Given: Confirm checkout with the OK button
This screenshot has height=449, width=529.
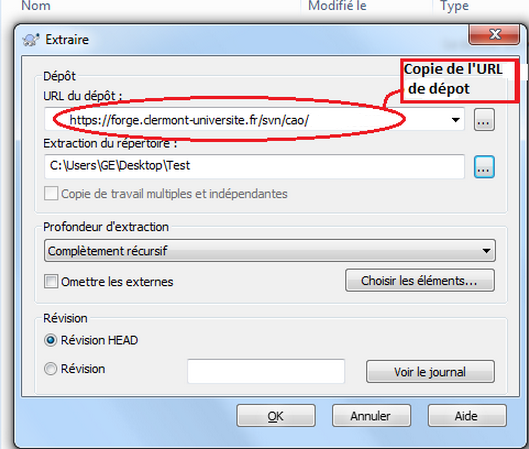Looking at the screenshot, I should (x=276, y=416).
